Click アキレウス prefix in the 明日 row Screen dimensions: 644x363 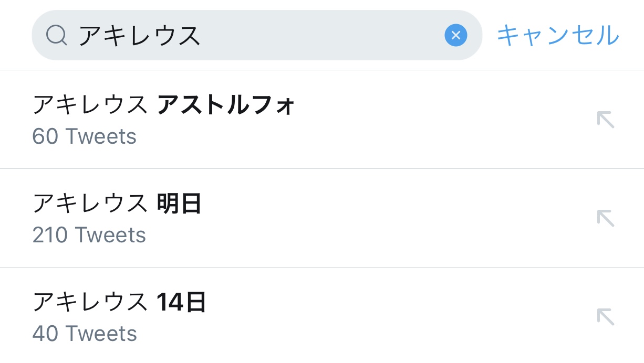pos(90,204)
